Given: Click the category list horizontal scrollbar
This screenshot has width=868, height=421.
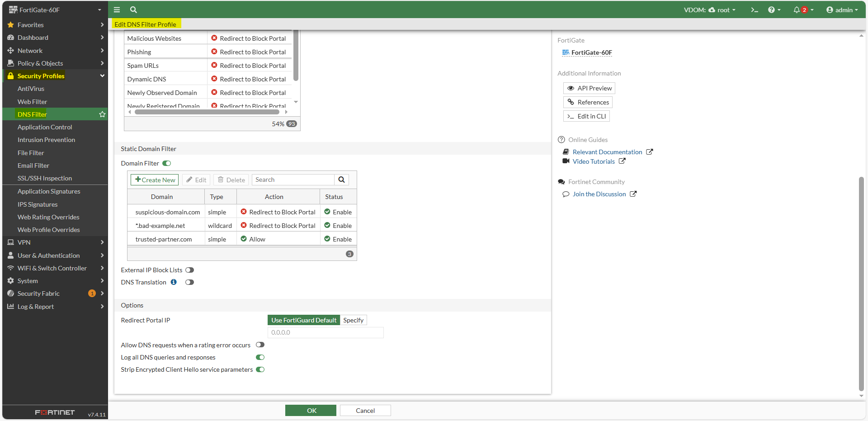Looking at the screenshot, I should [207, 112].
